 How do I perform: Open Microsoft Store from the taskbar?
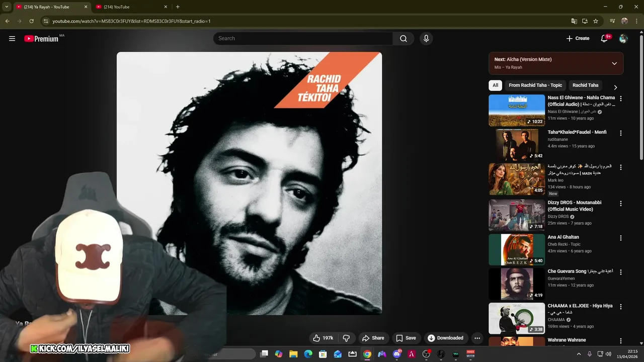pyautogui.click(x=323, y=354)
